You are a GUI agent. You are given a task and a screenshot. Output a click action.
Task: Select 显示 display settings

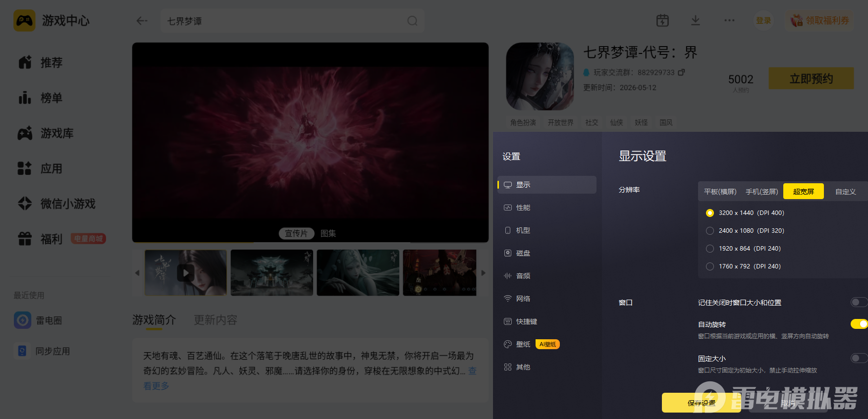547,185
